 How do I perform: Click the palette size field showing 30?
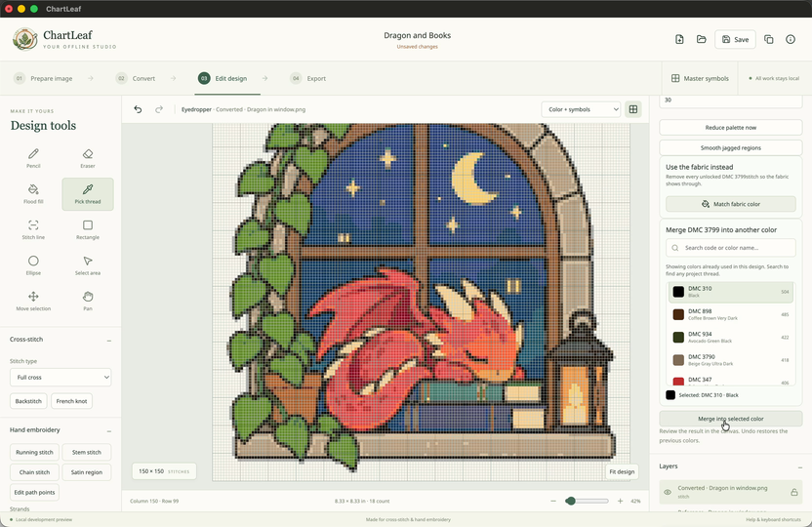pos(731,101)
